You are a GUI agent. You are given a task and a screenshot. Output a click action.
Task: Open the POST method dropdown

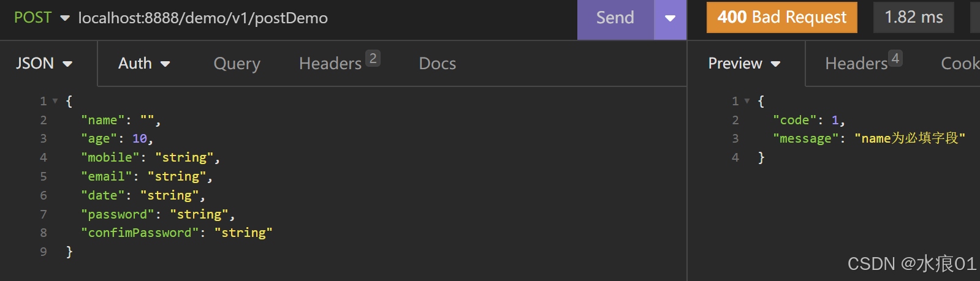pos(41,18)
